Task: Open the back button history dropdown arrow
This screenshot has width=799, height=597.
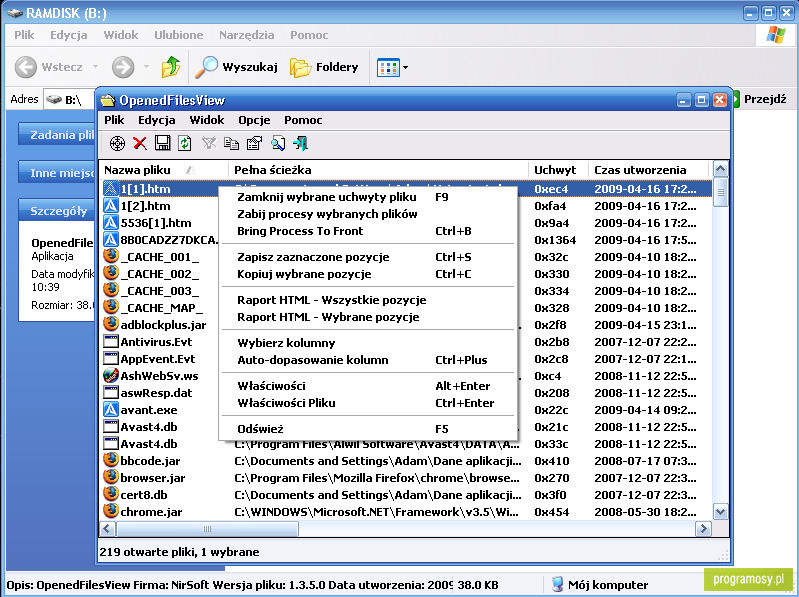Action: click(x=95, y=67)
